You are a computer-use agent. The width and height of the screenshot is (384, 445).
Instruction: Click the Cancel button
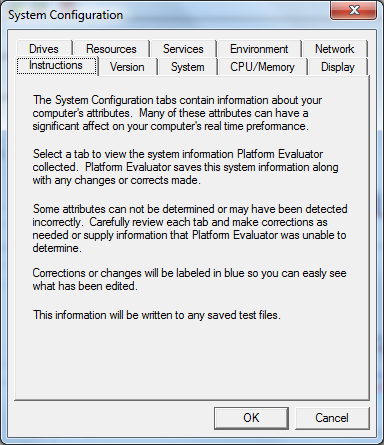pos(332,418)
